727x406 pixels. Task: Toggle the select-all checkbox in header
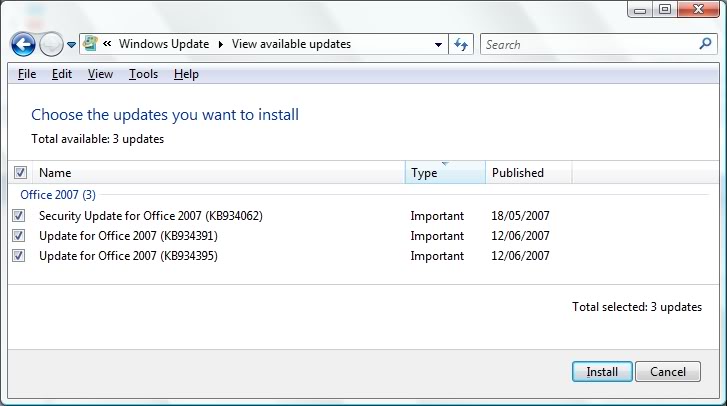pyautogui.click(x=20, y=173)
